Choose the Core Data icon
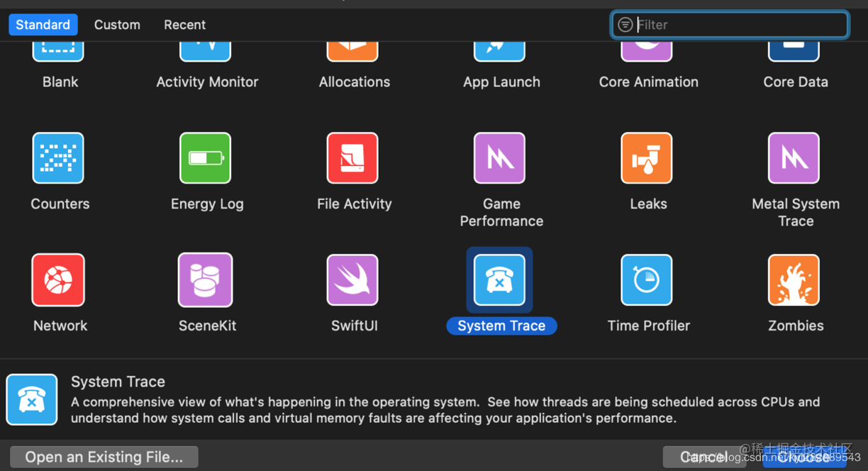 [794, 52]
